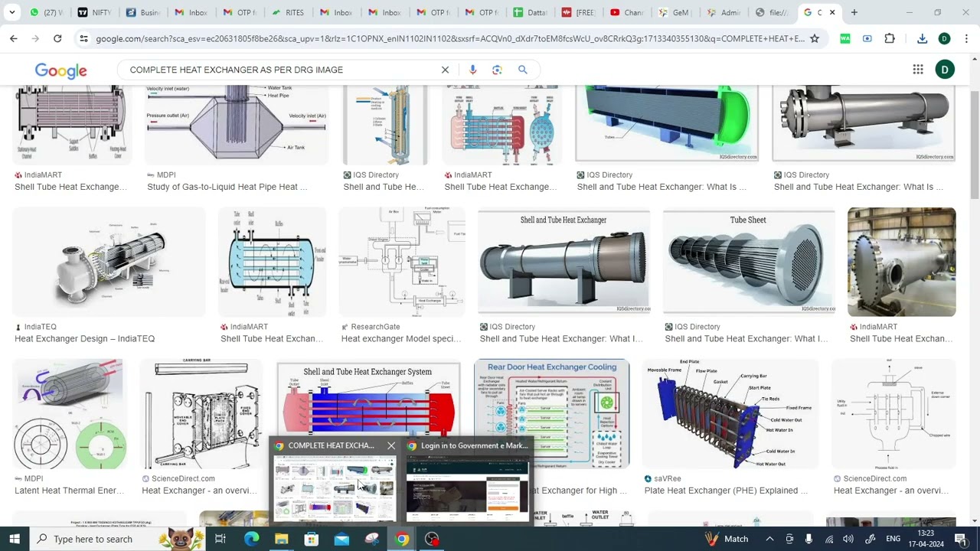Open Heat exchanger Model speci... ResearchGate link
This screenshot has height=551, width=980.
pos(401,339)
